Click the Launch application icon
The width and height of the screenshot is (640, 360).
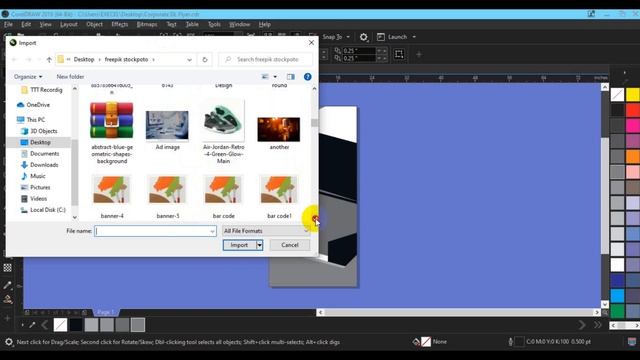[381, 37]
